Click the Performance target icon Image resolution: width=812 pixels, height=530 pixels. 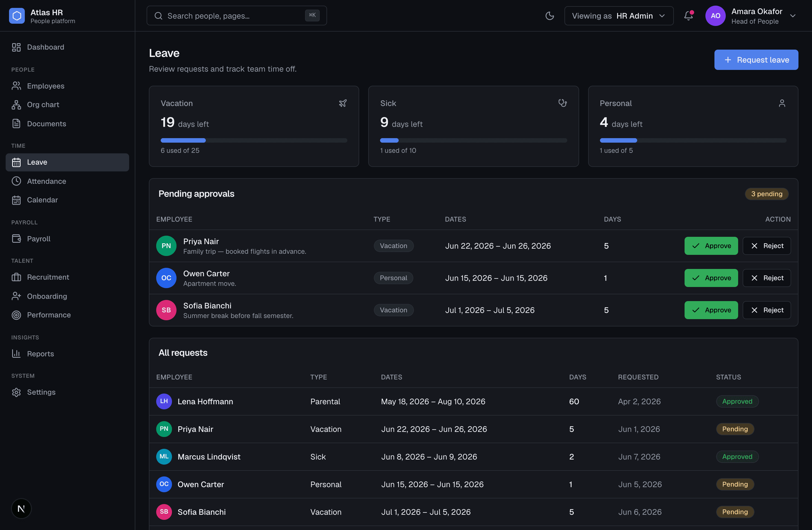point(16,315)
